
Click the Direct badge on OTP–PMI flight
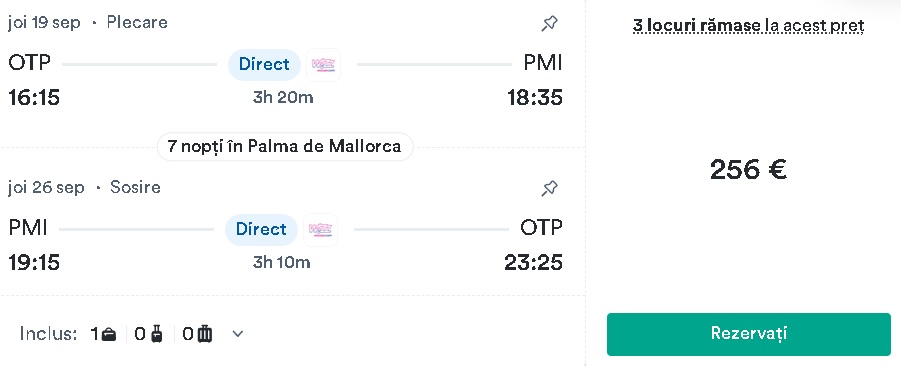(x=264, y=64)
